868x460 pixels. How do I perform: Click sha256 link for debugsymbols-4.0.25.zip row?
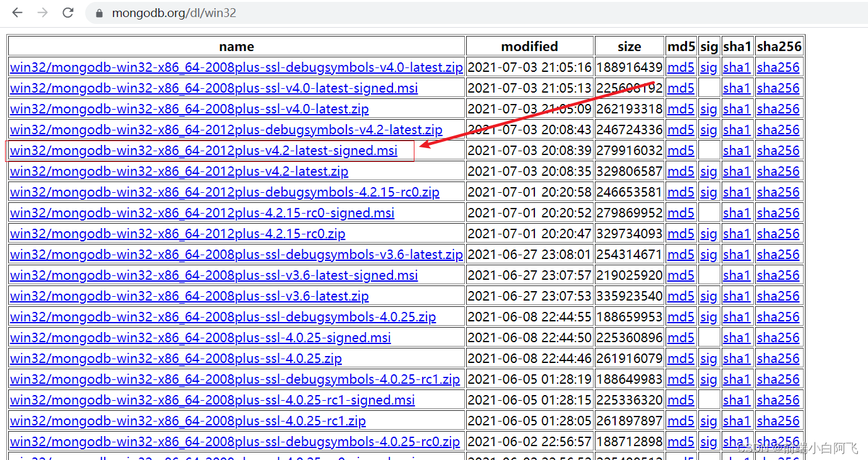click(x=778, y=317)
